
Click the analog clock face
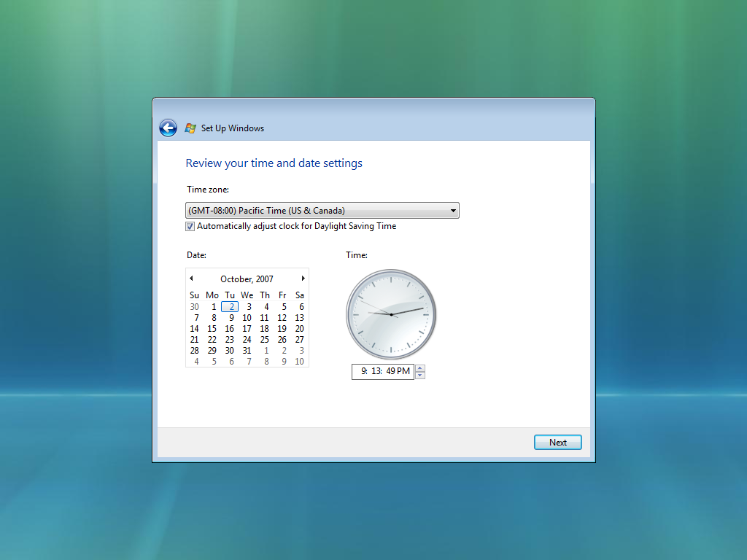(391, 314)
